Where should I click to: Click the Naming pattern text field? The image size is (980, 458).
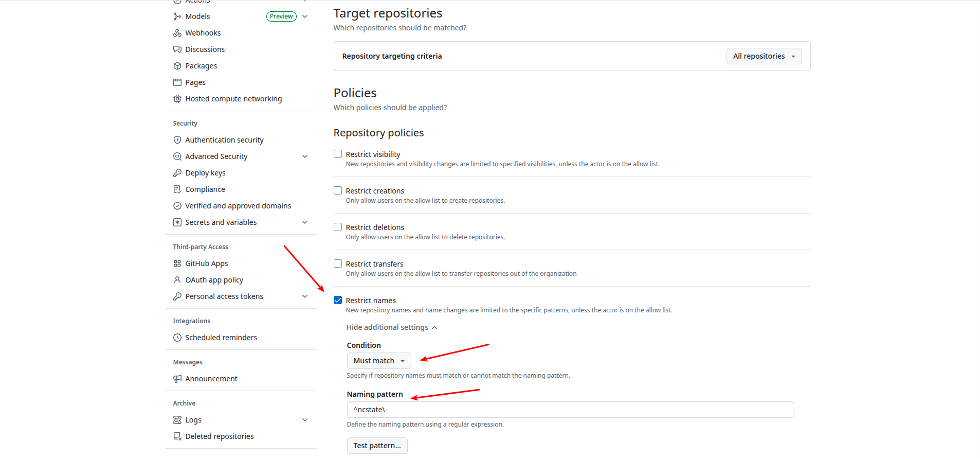(570, 410)
